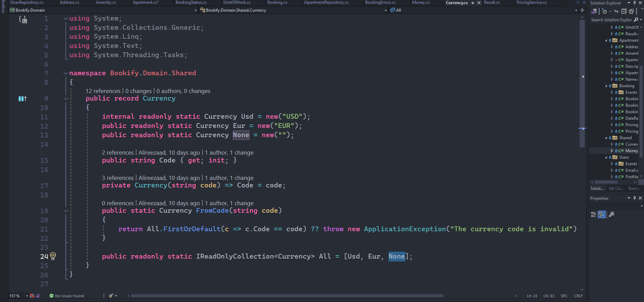Toggle SPC indent mode in status bar
644x302 pixels.
(564, 296)
